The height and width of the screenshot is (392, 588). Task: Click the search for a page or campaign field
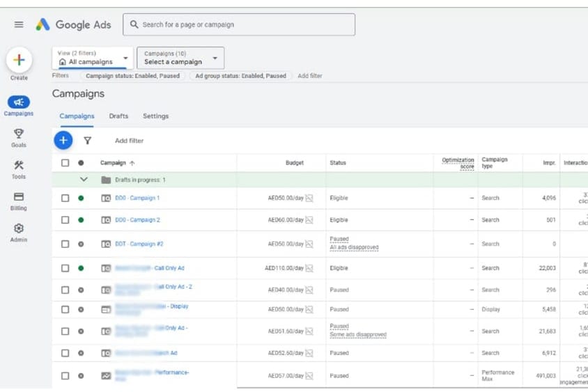239,25
